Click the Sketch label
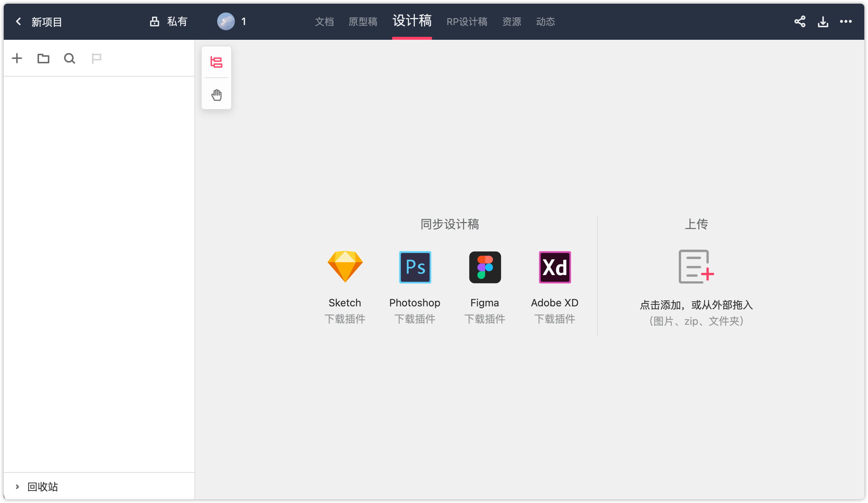Screen dimensions: 868x503 [345, 303]
